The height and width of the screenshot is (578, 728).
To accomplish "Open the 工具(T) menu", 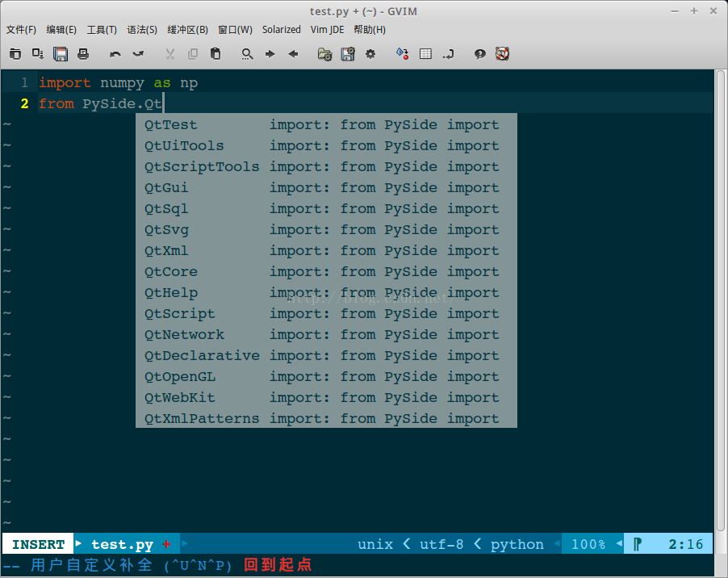I will (102, 30).
